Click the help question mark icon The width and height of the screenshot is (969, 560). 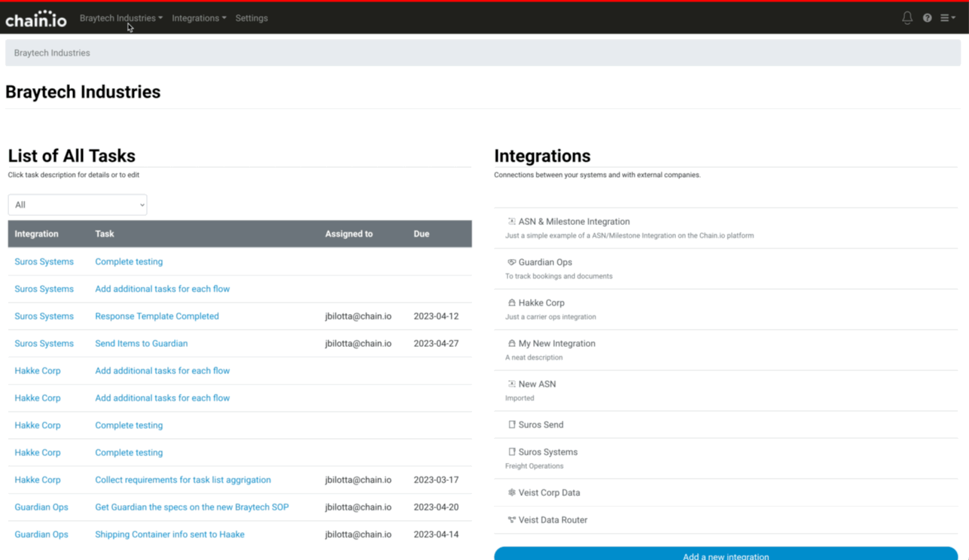[928, 18]
